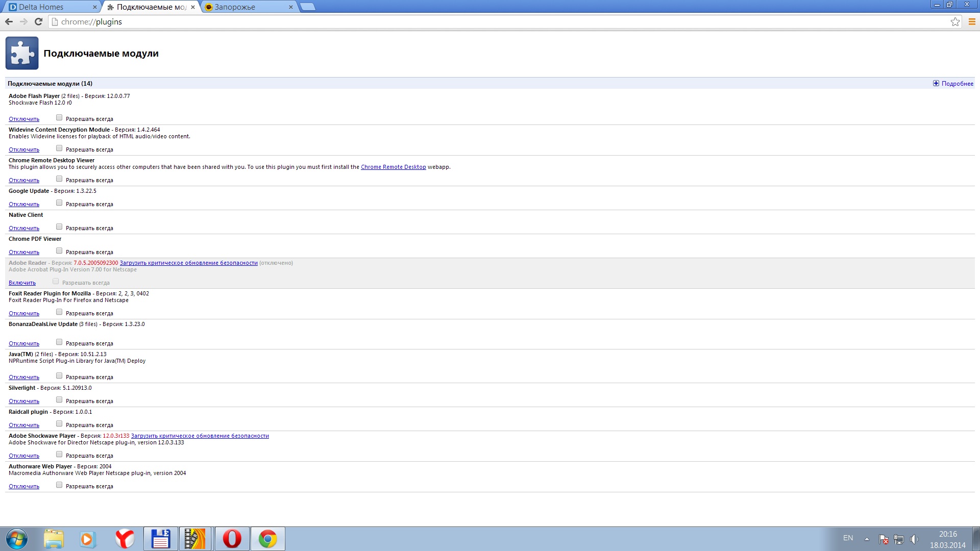
Task: Click the floppy disk taskbar icon
Action: [161, 539]
